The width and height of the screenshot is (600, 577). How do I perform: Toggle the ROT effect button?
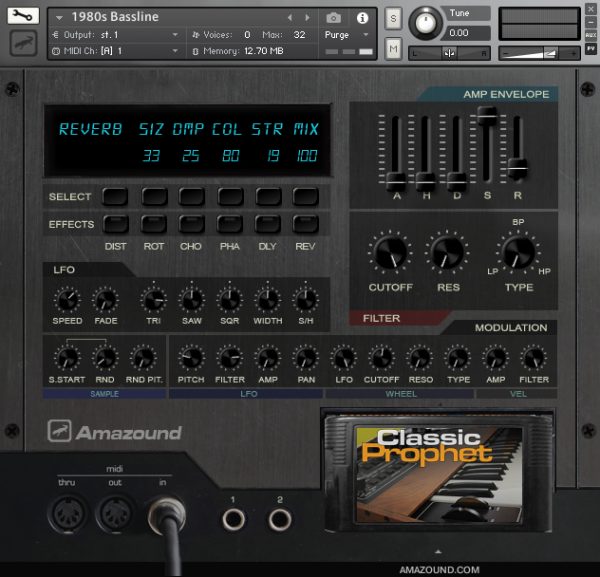[153, 224]
